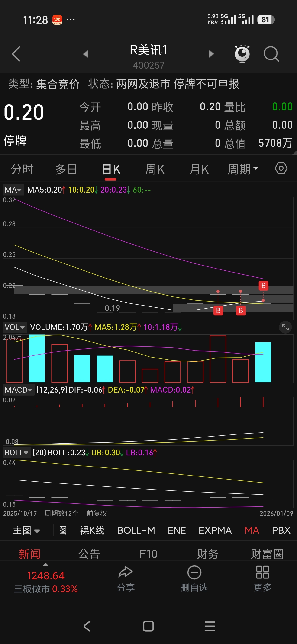Tap the 停牌 status label
The width and height of the screenshot is (297, 644).
[15, 141]
